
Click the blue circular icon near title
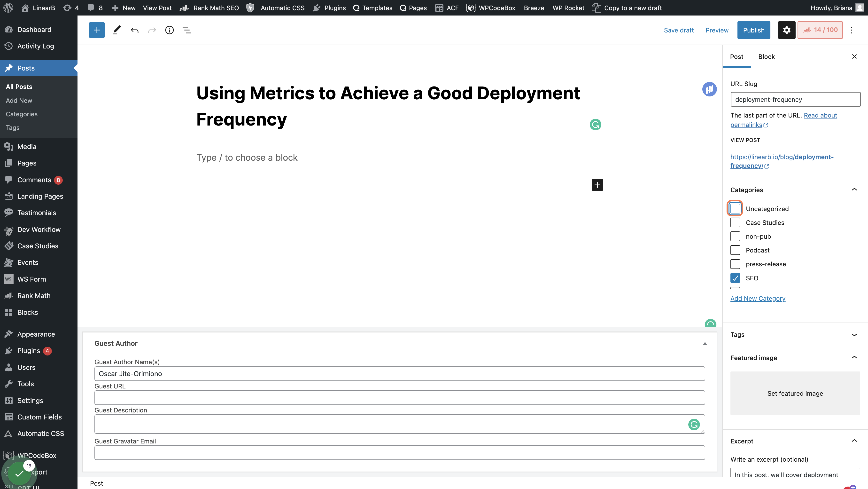pyautogui.click(x=709, y=89)
